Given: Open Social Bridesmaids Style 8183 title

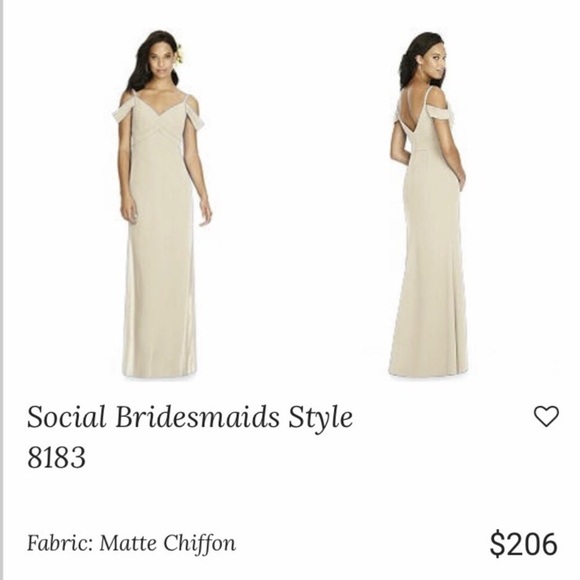Looking at the screenshot, I should pos(190,436).
